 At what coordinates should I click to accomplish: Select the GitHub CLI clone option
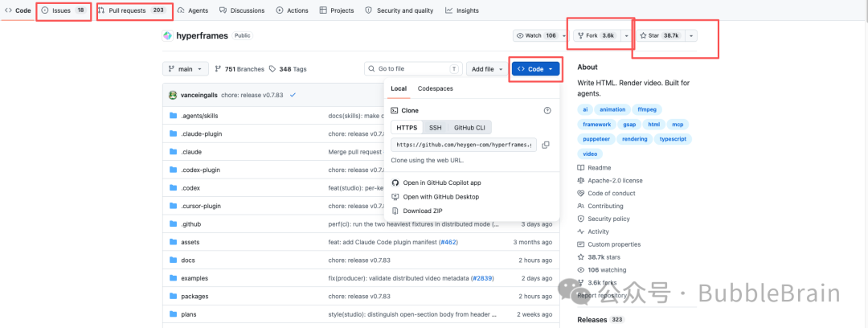469,128
